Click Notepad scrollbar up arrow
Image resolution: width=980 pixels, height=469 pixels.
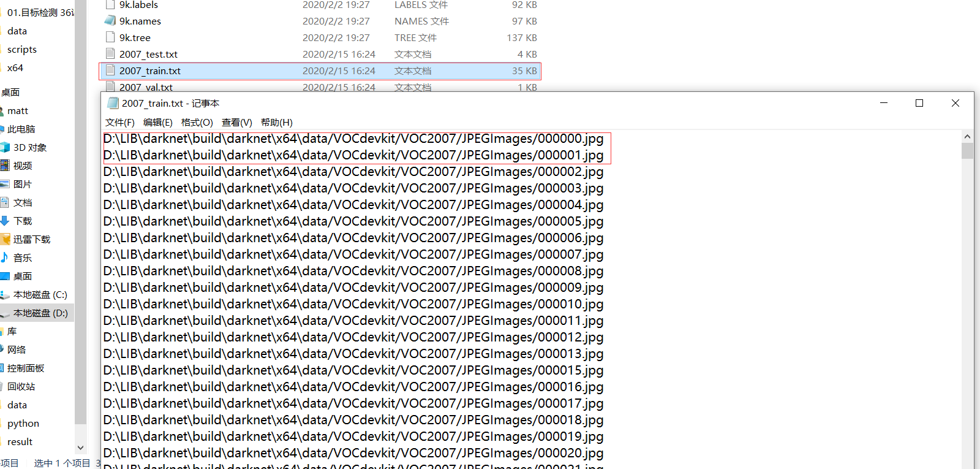(x=967, y=137)
